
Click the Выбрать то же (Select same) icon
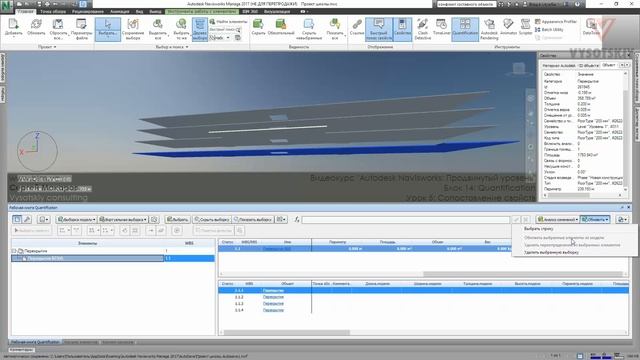[x=181, y=29]
